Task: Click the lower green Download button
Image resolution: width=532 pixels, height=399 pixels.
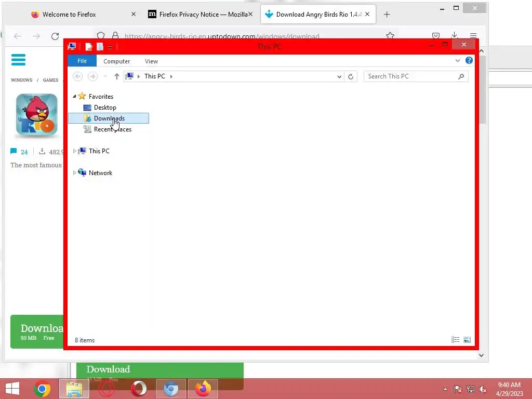Action: (160, 370)
